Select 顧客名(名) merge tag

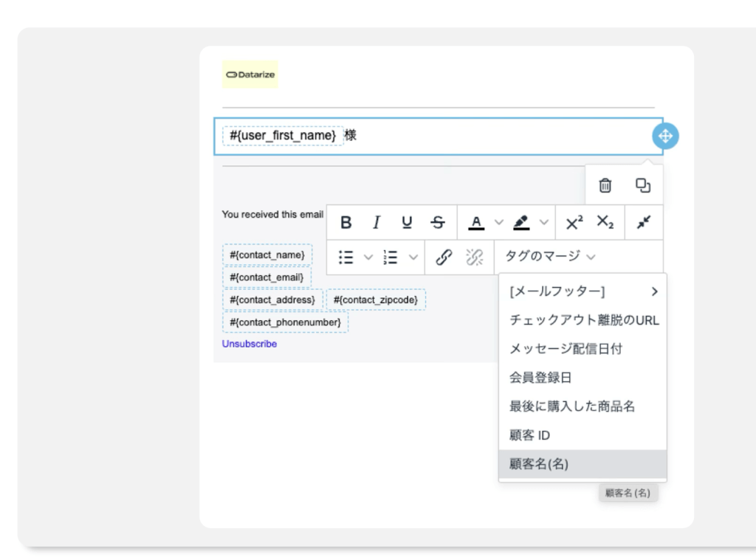tap(583, 464)
